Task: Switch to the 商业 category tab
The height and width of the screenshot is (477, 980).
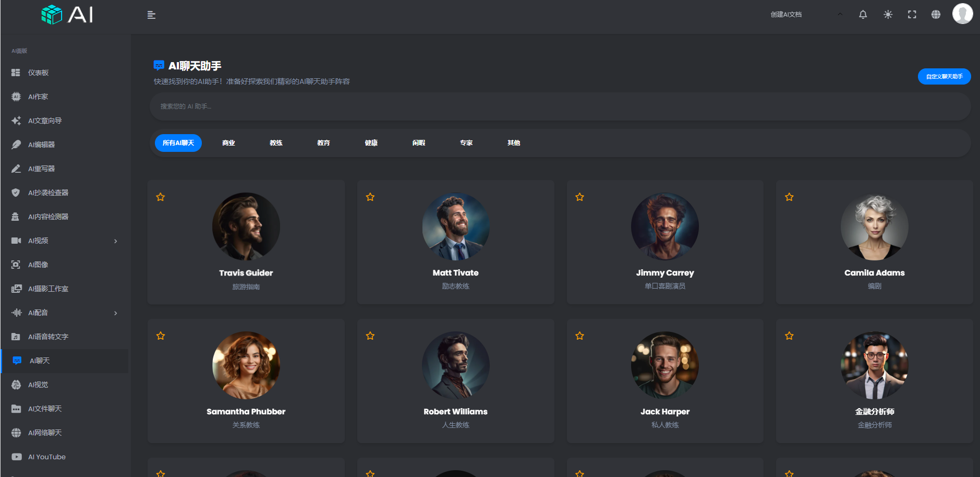Action: tap(228, 143)
